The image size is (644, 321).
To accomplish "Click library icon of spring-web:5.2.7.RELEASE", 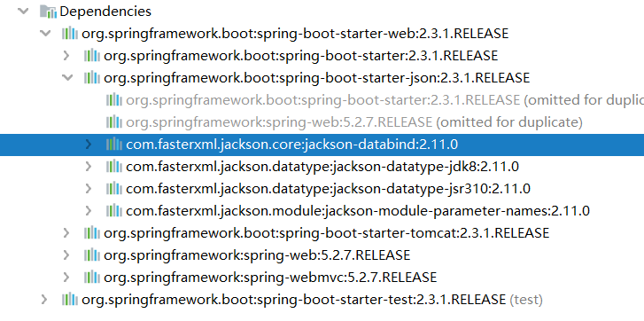I will pyautogui.click(x=92, y=255).
